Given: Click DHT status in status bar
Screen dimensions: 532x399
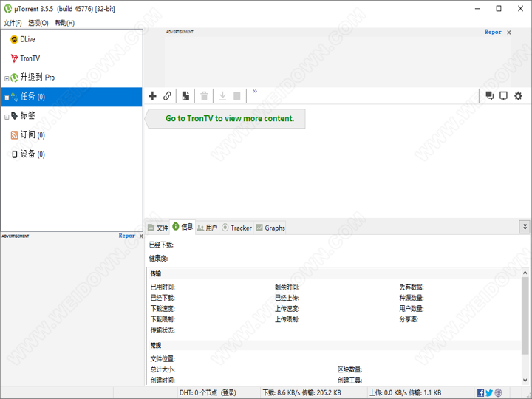Looking at the screenshot, I should (208, 392).
